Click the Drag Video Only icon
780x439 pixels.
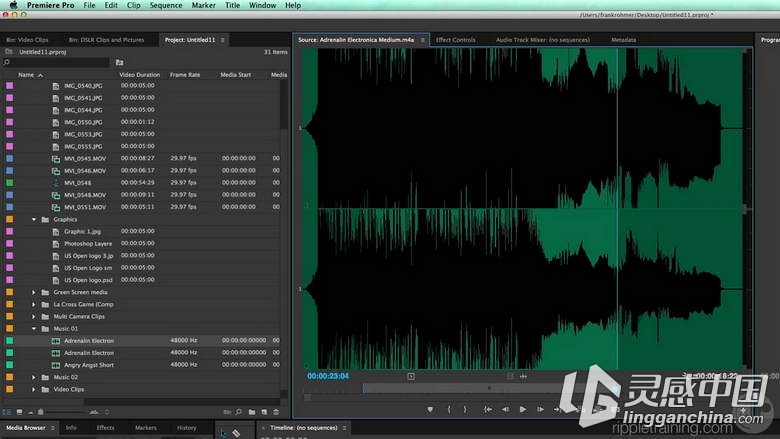510,376
